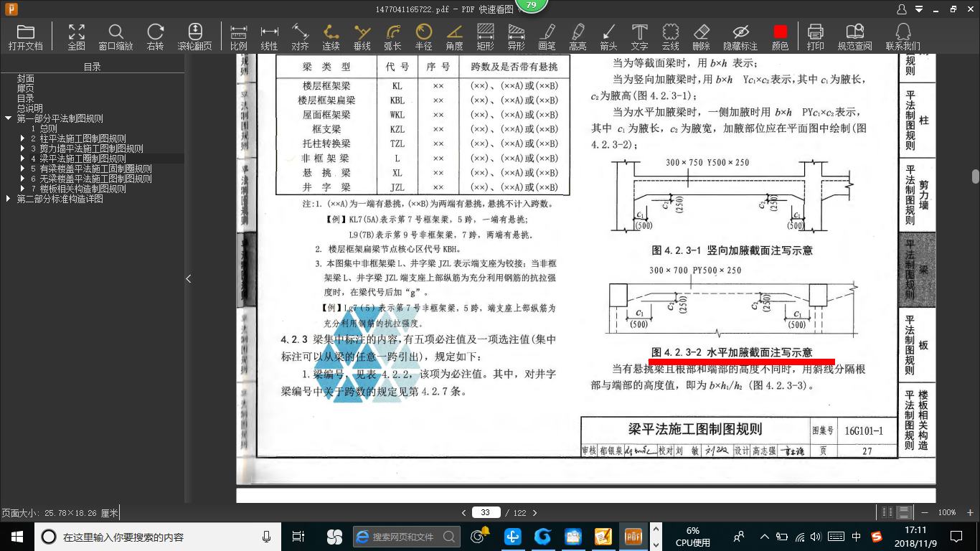Collapse the outline sidebar with arrow

(189, 278)
